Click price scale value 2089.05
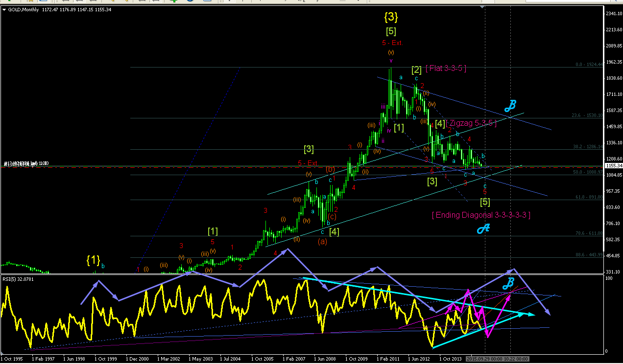The image size is (623, 364). click(x=613, y=46)
